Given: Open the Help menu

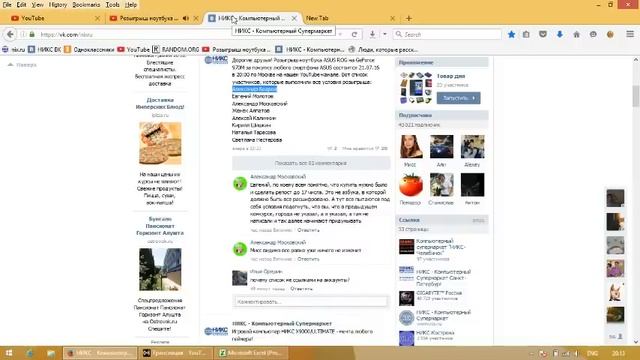Looking at the screenshot, I should [131, 5].
